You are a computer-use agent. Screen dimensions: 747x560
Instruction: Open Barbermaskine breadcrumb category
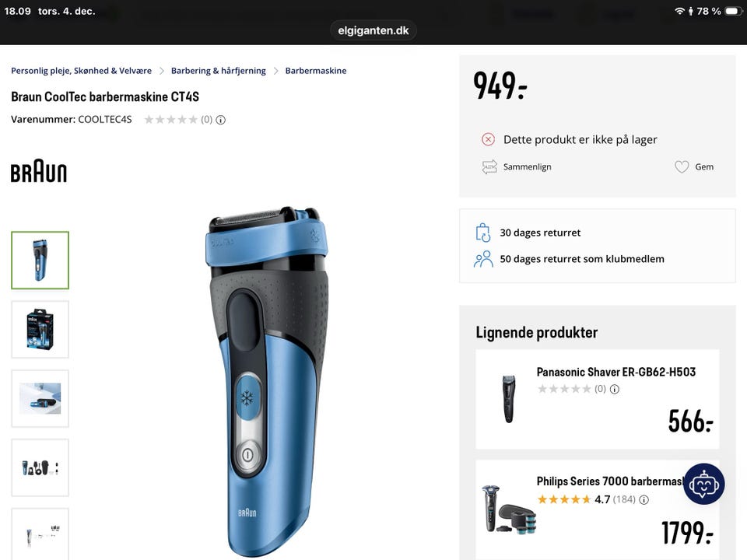316,71
